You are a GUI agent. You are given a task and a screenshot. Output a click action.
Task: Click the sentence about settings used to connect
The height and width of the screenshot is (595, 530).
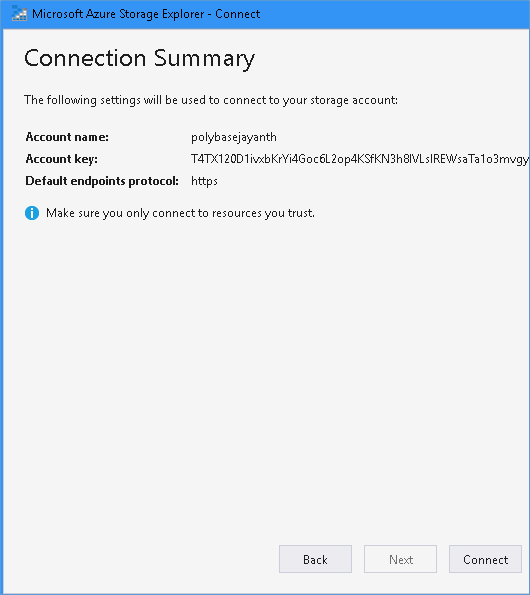(x=211, y=100)
